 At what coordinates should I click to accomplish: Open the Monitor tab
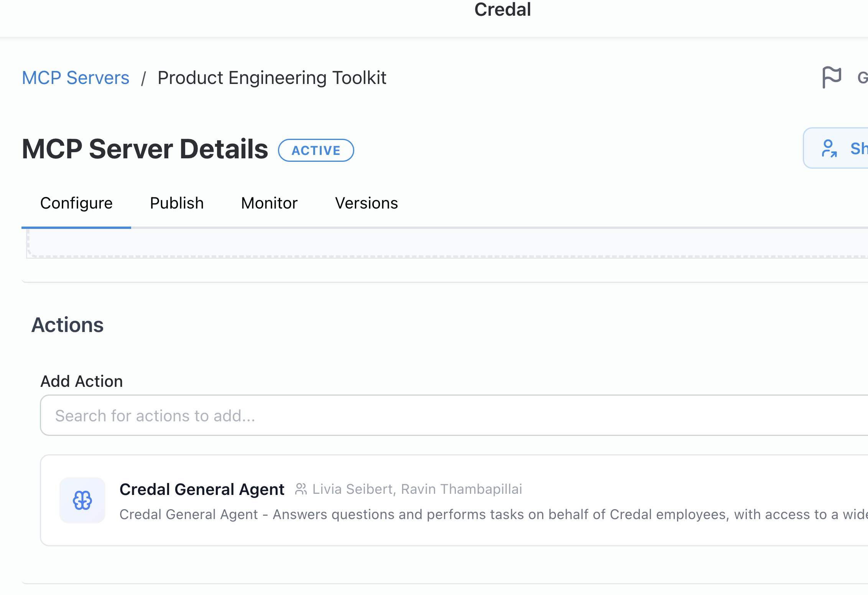tap(269, 203)
